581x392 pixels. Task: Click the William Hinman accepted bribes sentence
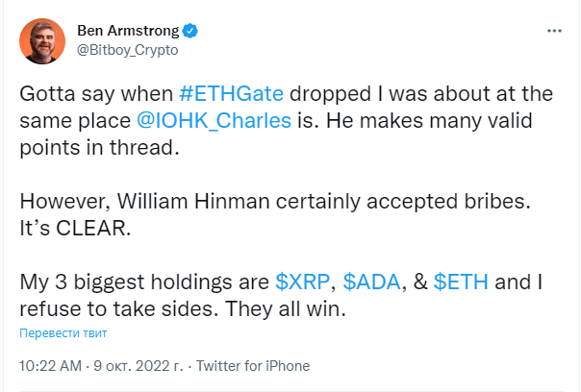[x=275, y=202]
